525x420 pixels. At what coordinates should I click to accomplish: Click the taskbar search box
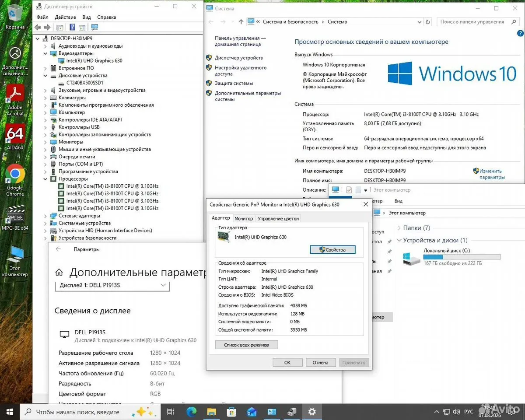pyautogui.click(x=89, y=412)
